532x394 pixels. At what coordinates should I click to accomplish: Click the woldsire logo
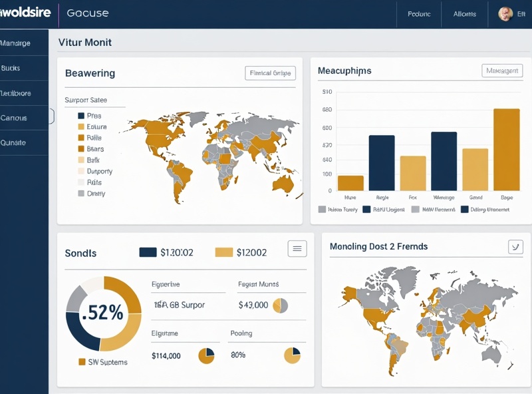coord(25,13)
